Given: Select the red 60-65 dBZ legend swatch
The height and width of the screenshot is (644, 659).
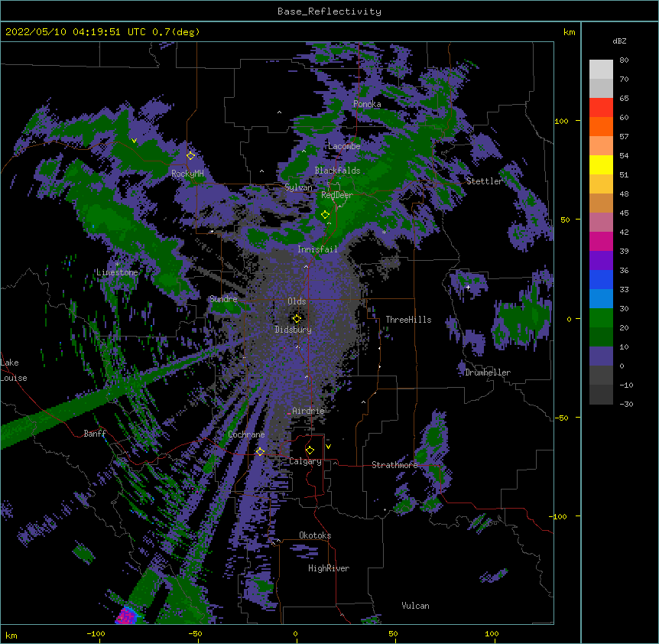Looking at the screenshot, I should click(x=601, y=108).
